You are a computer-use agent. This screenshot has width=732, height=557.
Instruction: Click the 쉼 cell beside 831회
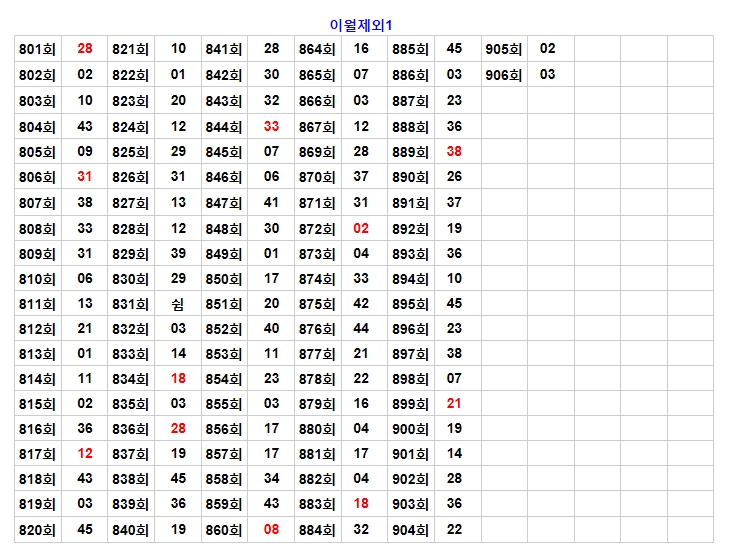pyautogui.click(x=178, y=303)
